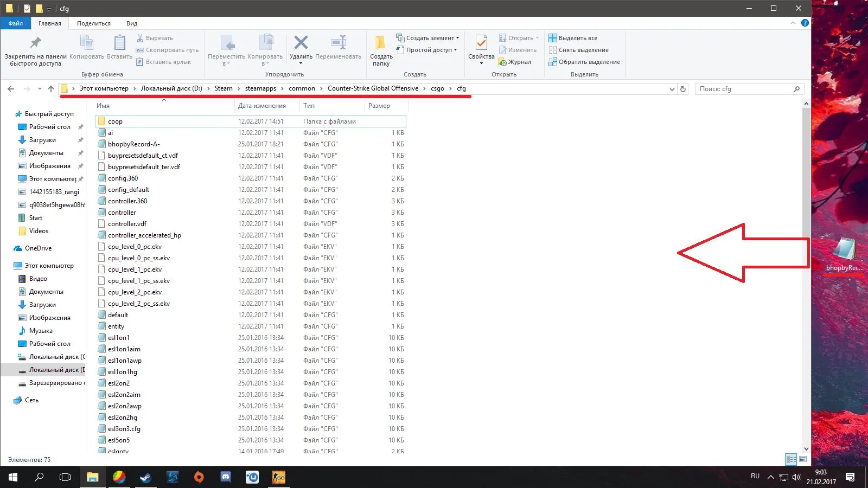Click the Paste (Вставить) clipboard icon
Screen dimensions: 868x488
point(120,43)
